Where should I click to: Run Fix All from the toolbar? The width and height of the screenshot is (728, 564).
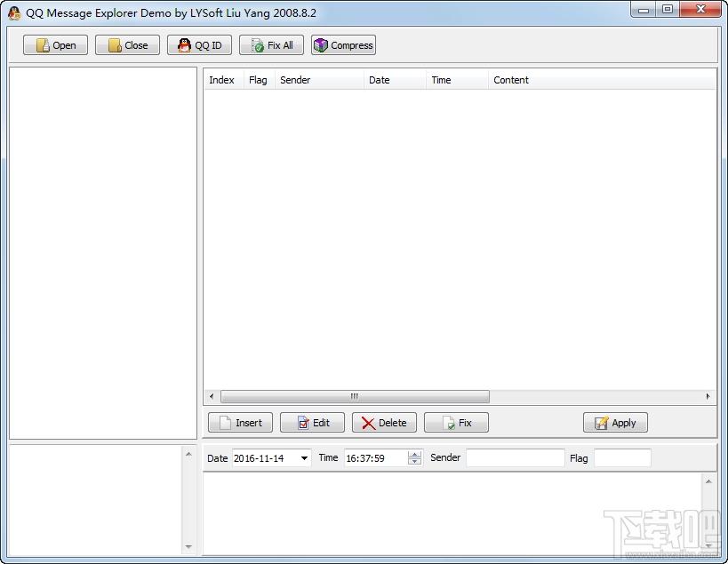click(271, 45)
